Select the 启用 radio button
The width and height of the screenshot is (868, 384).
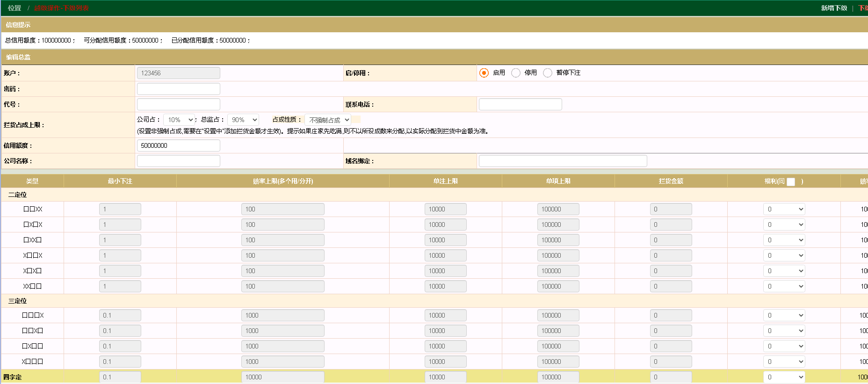pyautogui.click(x=484, y=73)
